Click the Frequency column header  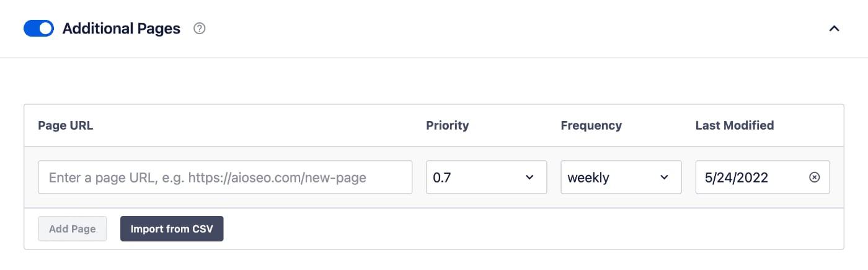[x=591, y=125]
